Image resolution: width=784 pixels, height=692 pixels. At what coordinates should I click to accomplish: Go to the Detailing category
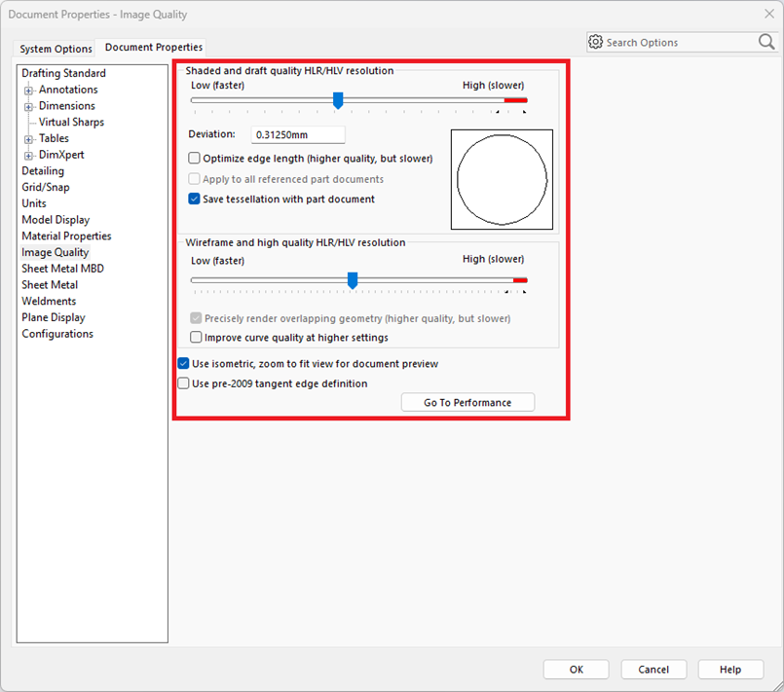[x=43, y=171]
